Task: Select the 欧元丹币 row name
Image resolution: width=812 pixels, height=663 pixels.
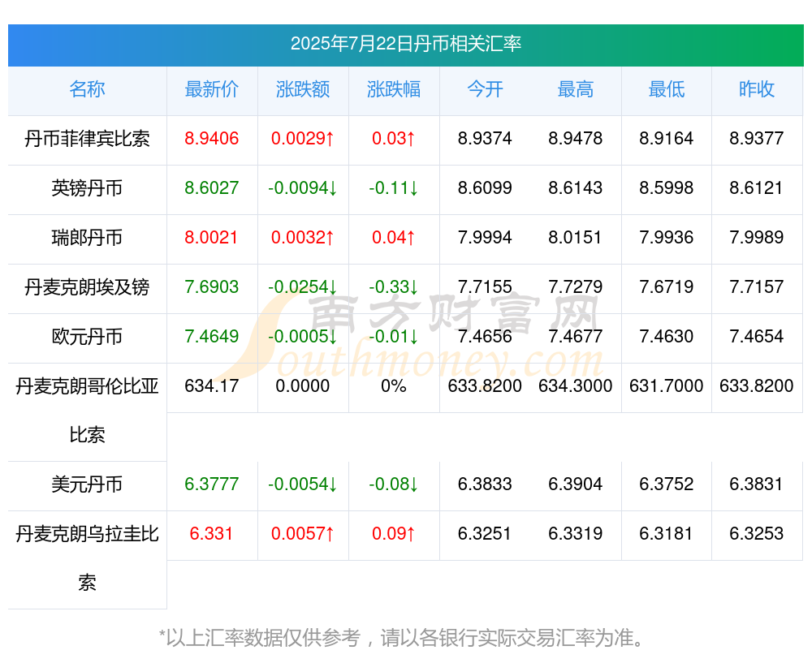Action: (87, 337)
